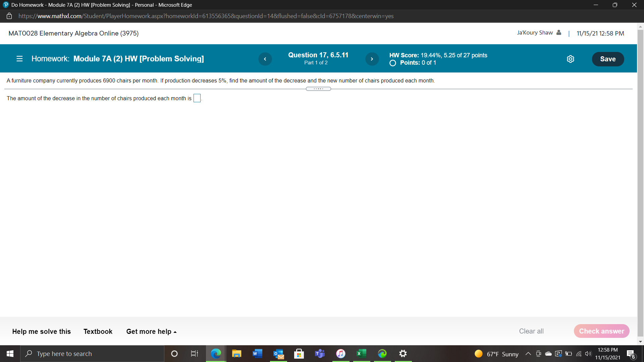The width and height of the screenshot is (644, 362).
Task: Toggle the question divider handle with dots
Action: [x=318, y=88]
